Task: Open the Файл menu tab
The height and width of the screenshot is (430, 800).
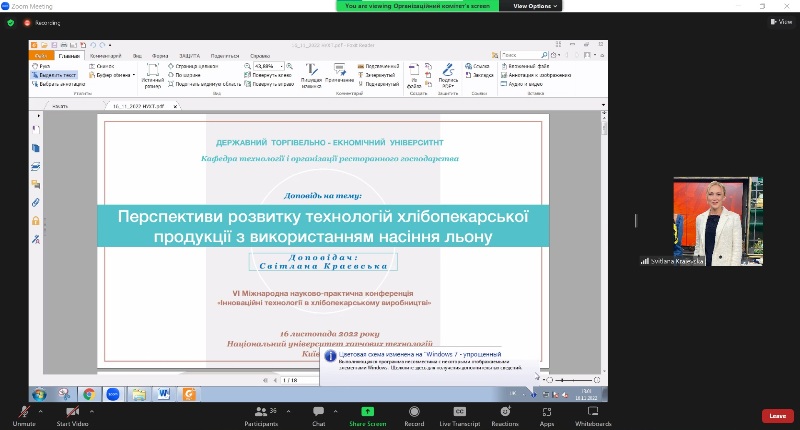Action: 41,56
